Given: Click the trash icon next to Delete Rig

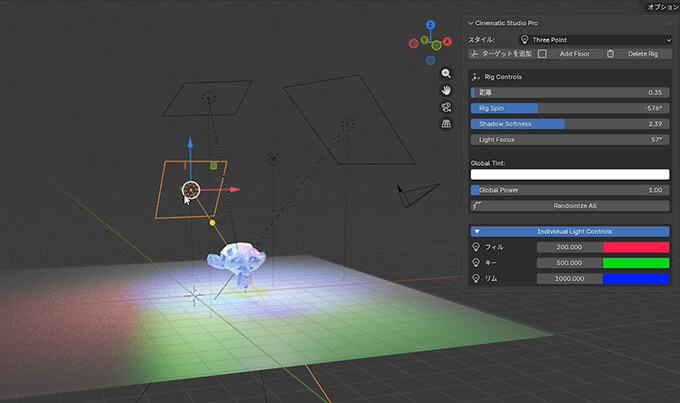Looking at the screenshot, I should 610,54.
